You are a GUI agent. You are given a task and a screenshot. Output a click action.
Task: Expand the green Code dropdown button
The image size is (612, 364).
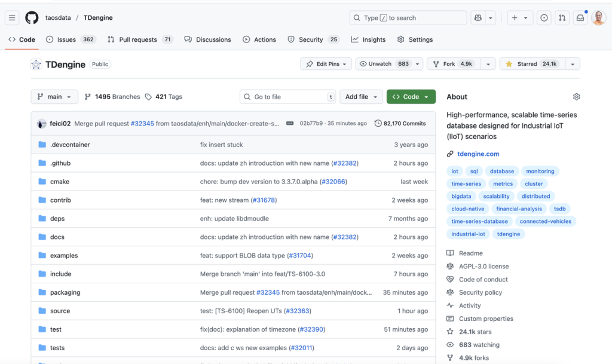411,97
